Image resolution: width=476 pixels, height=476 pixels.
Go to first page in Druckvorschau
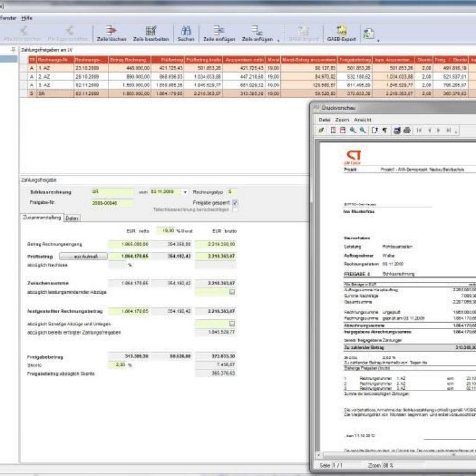(419, 130)
